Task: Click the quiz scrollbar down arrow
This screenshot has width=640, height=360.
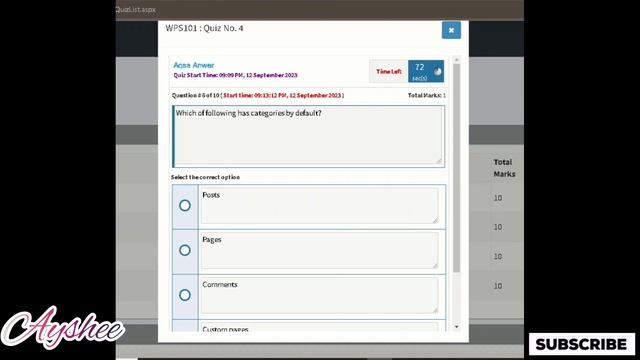Action: (x=456, y=327)
